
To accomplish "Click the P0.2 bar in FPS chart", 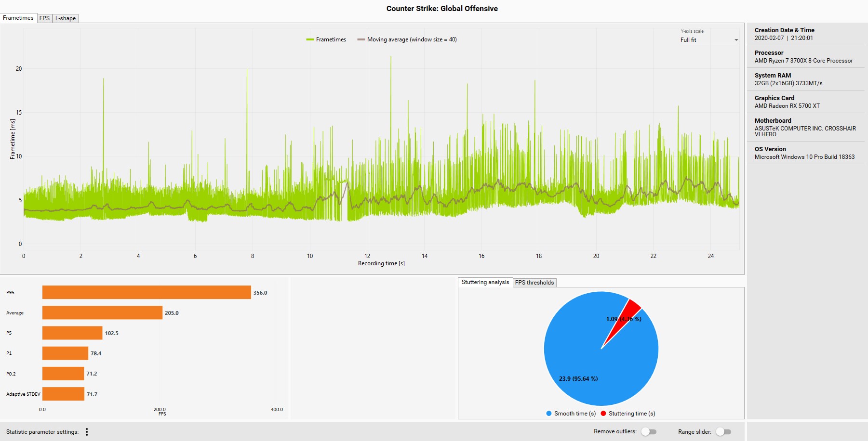I will 63,373.
